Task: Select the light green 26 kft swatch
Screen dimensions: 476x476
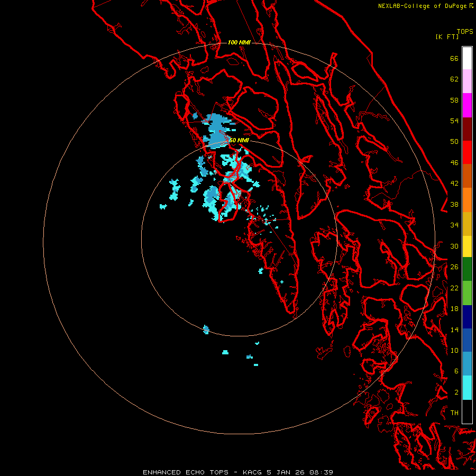Action: (467, 293)
